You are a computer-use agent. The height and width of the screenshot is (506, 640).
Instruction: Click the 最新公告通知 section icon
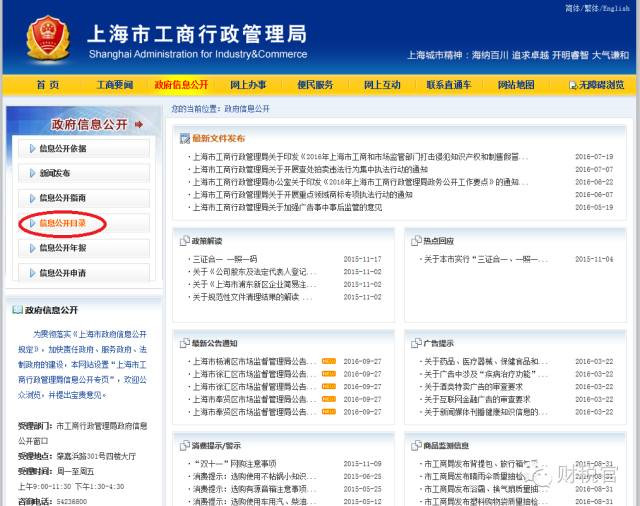click(x=185, y=343)
